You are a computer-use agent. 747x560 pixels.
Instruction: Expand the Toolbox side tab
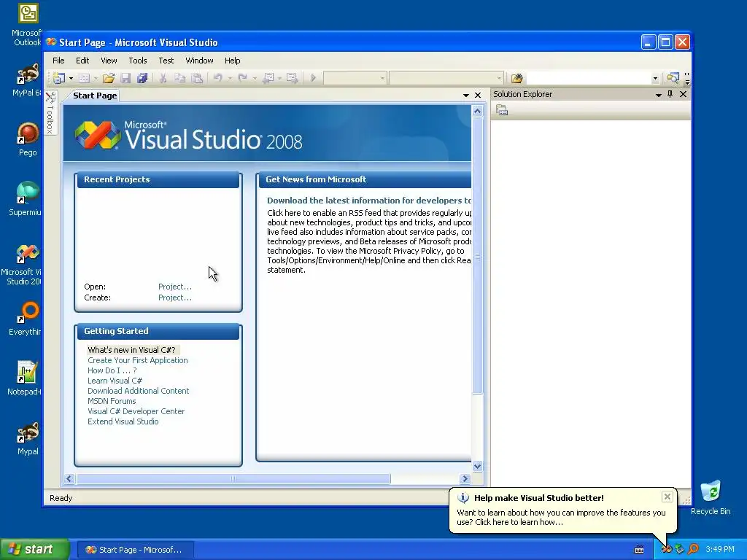pos(50,112)
